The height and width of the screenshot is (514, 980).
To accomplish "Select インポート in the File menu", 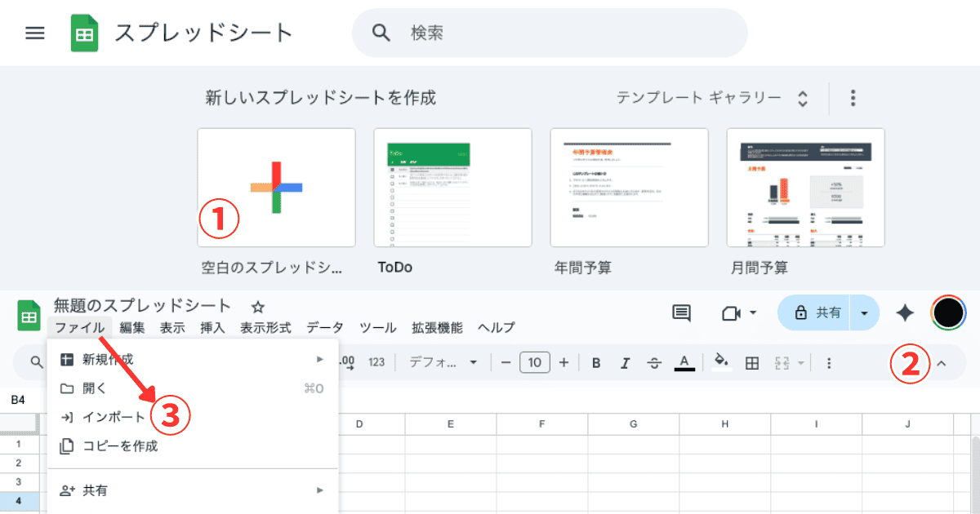I will coord(193,417).
